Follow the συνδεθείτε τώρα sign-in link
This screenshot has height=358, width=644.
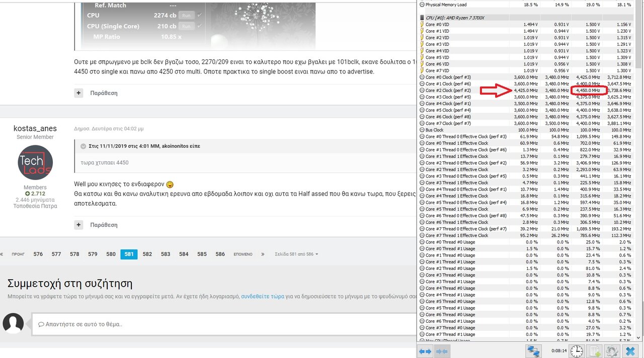point(263,296)
